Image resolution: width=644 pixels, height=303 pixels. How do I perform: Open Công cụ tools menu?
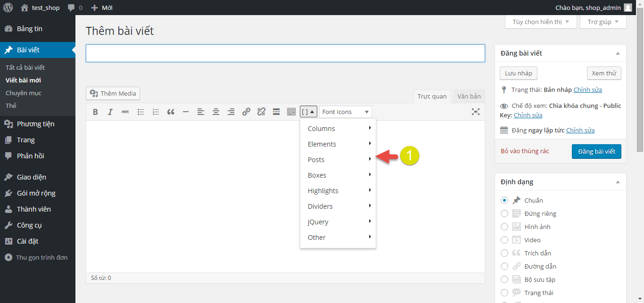coord(38,225)
